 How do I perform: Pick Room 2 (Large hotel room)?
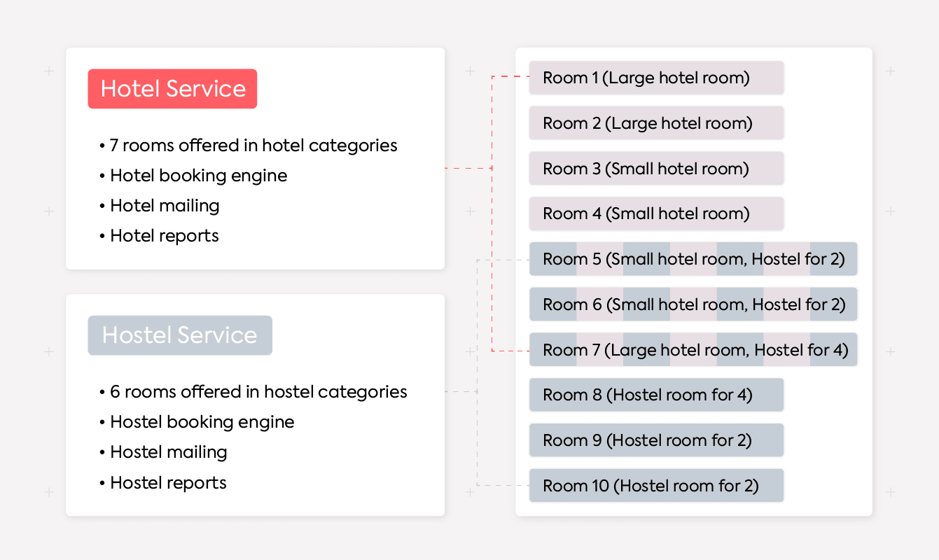(655, 123)
